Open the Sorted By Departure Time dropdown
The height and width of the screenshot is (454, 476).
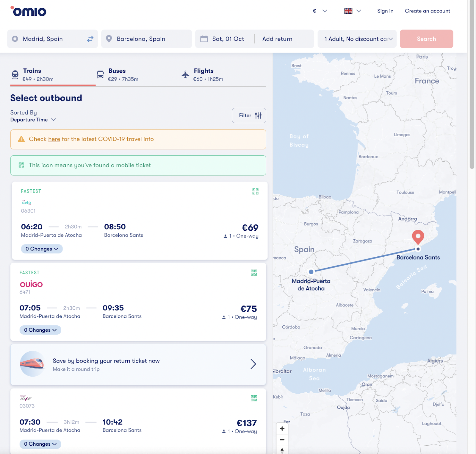tap(33, 120)
